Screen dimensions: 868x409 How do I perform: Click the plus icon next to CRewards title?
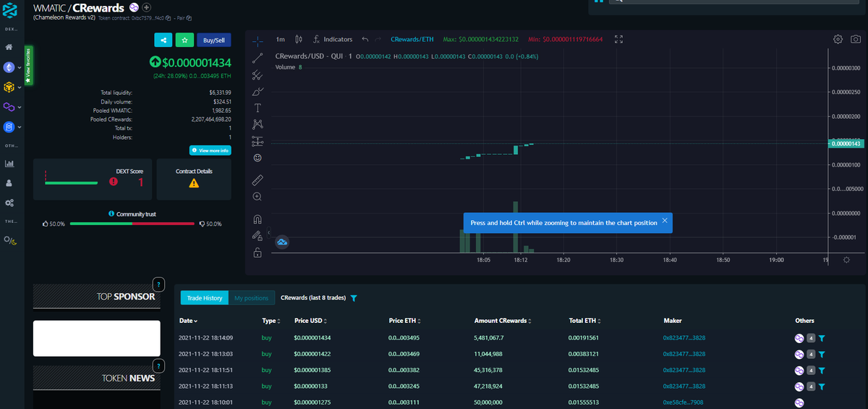coord(146,7)
